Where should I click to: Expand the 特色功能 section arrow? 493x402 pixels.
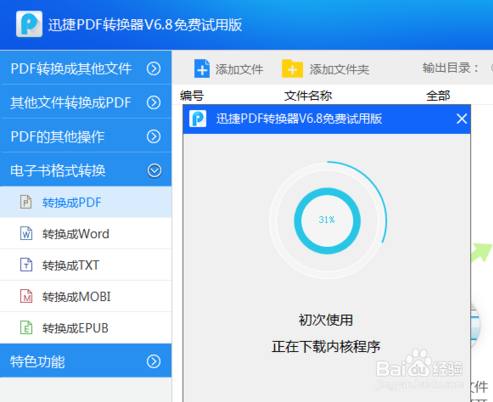(x=154, y=361)
